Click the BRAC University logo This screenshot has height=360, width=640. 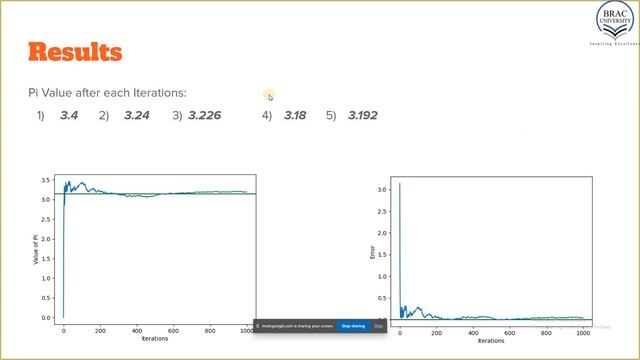[x=616, y=23]
